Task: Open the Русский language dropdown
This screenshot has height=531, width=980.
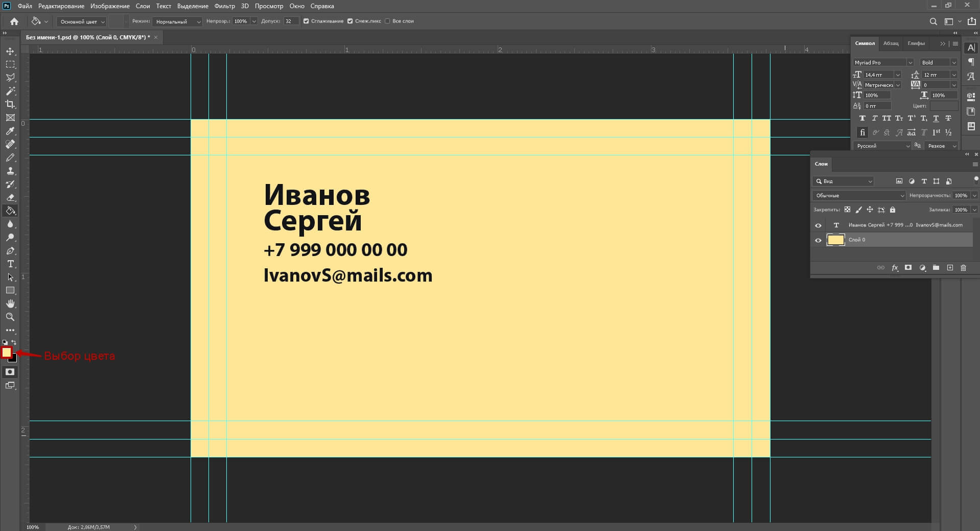Action: pos(882,146)
